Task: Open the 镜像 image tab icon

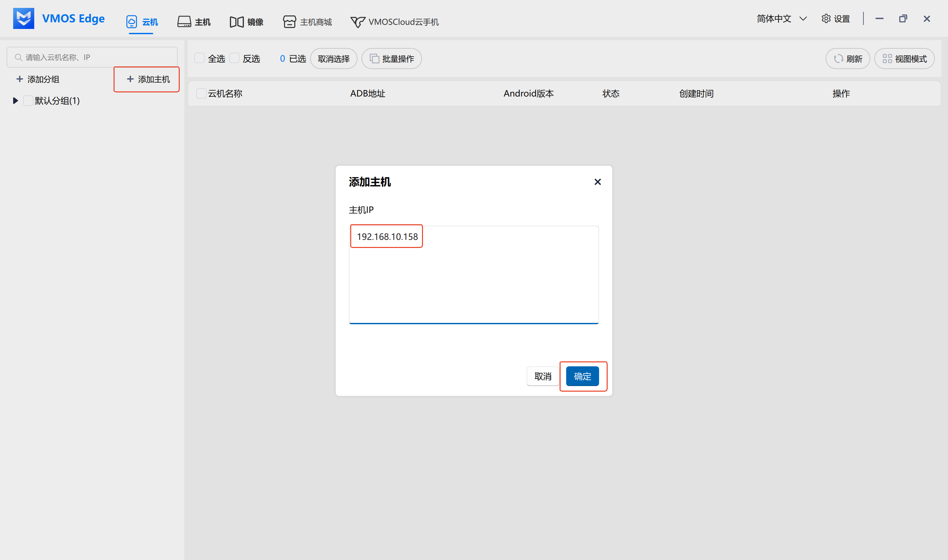Action: pos(237,22)
